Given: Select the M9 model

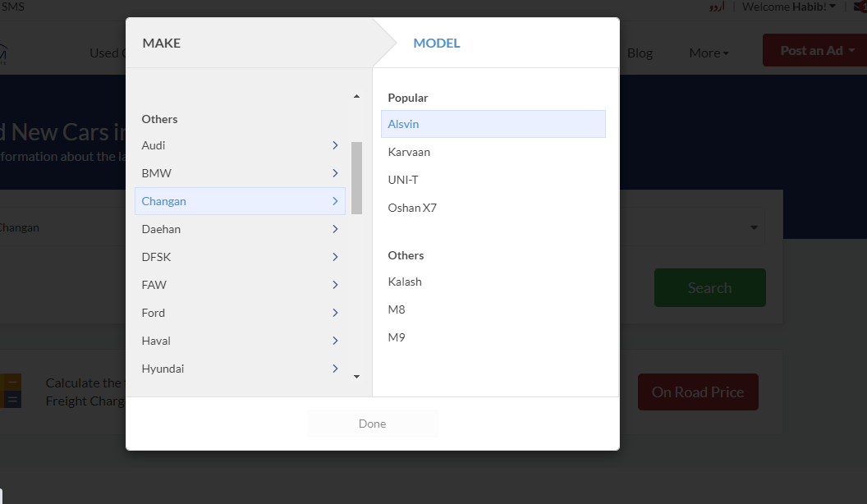Looking at the screenshot, I should [493, 337].
